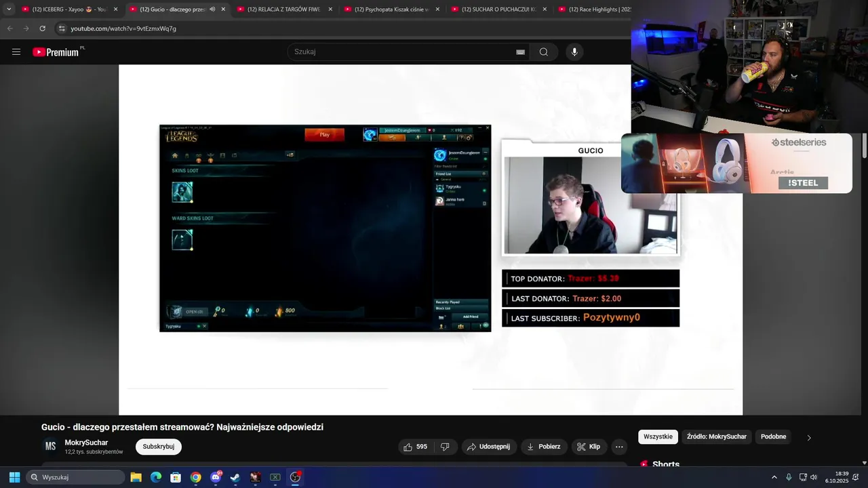Image resolution: width=868 pixels, height=488 pixels.
Task: Show hidden tray icons chevron
Action: pyautogui.click(x=774, y=477)
